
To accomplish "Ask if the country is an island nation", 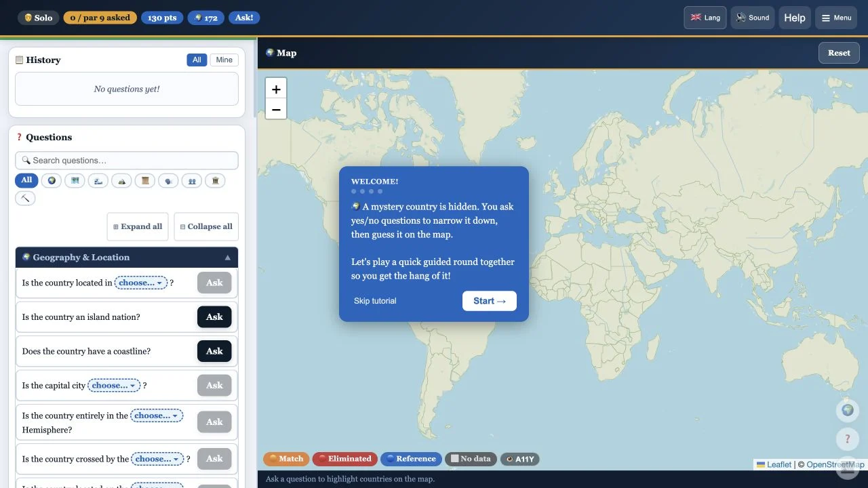I will point(214,317).
